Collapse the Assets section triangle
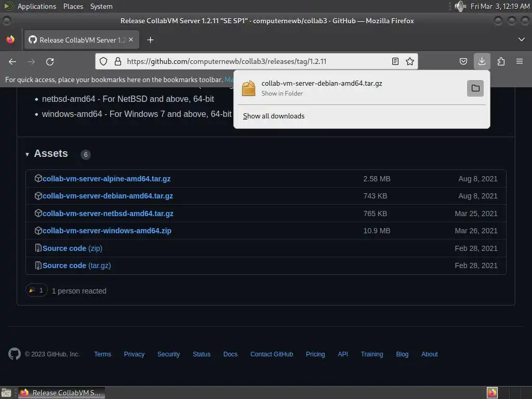Image resolution: width=532 pixels, height=399 pixels. (27, 154)
